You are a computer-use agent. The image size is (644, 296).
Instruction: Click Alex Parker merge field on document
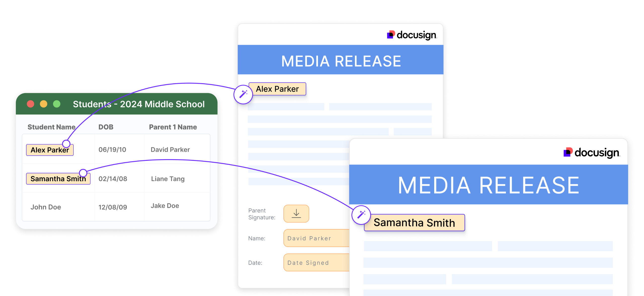pos(277,89)
